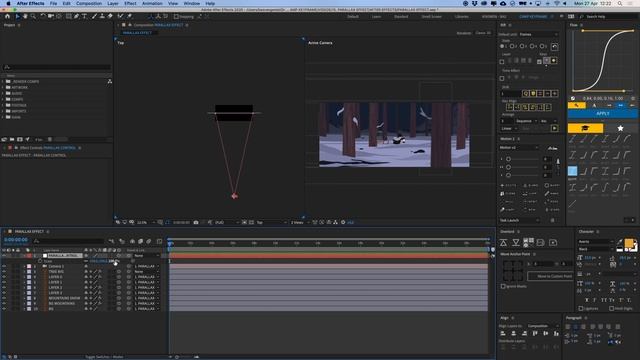Toggle the Snapping checkbox in toolbar
Image resolution: width=640 pixels, height=360 pixels.
click(x=176, y=17)
